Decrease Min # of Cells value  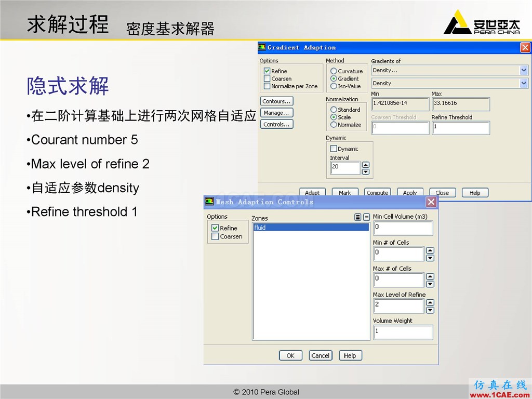430,258
